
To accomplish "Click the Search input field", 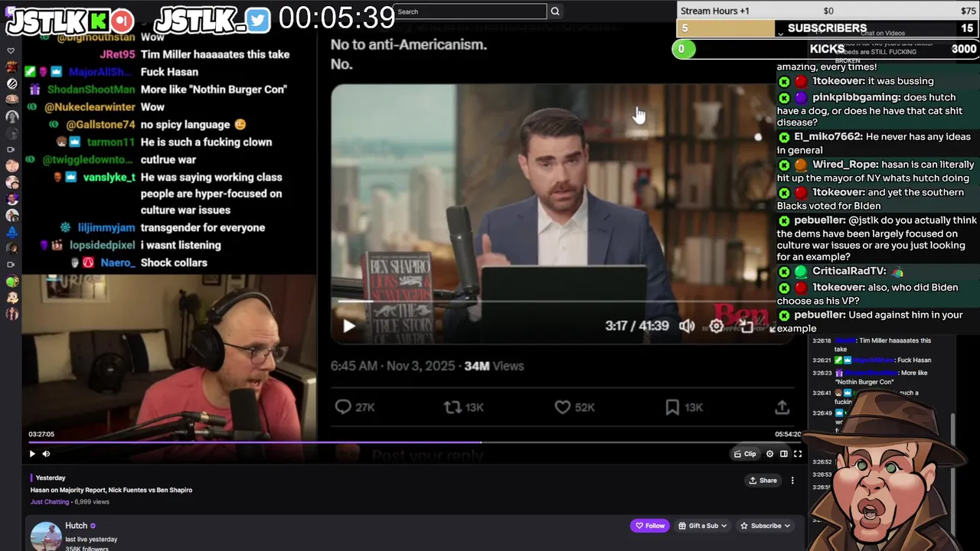I will pyautogui.click(x=471, y=11).
